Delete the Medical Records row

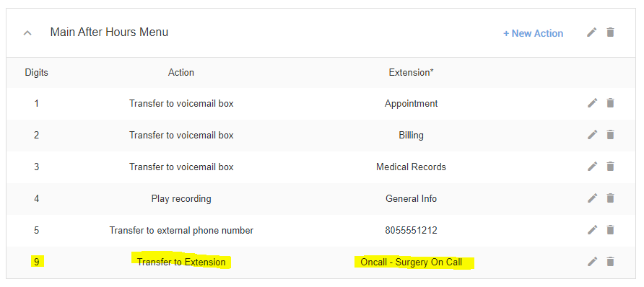click(610, 167)
